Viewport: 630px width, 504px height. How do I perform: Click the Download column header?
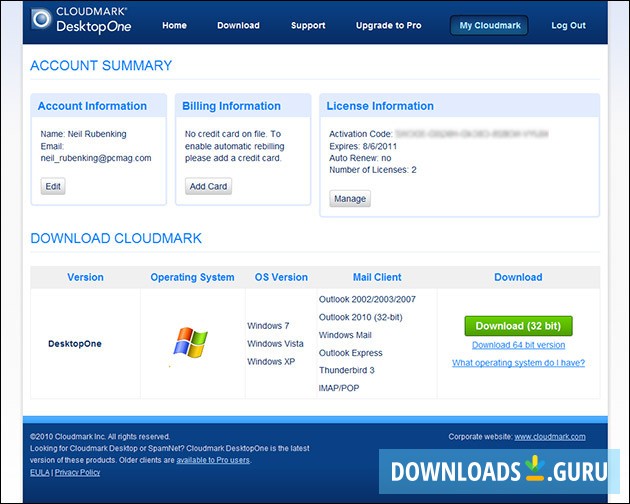point(518,277)
